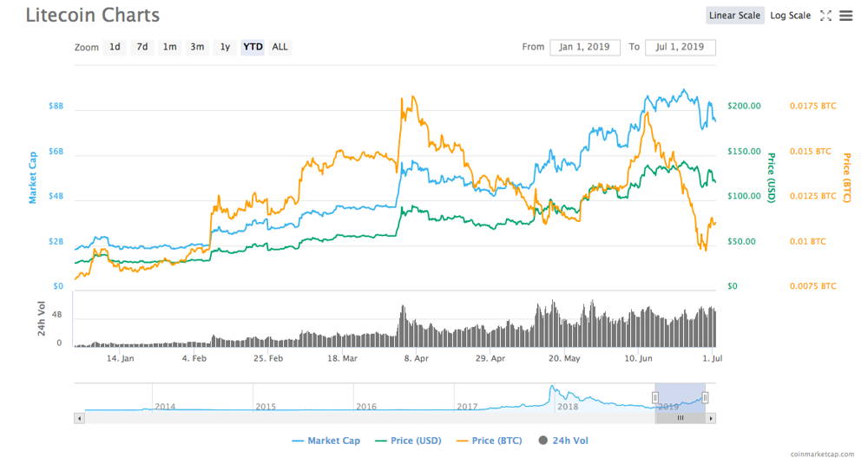Click 2015 label in navigator timeline
The height and width of the screenshot is (464, 868).
[x=266, y=407]
